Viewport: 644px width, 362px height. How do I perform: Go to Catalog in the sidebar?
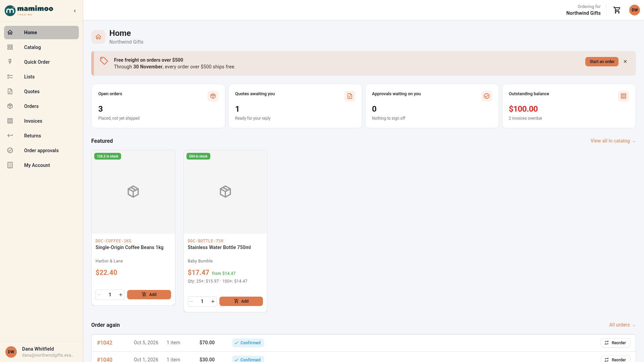coord(41,47)
